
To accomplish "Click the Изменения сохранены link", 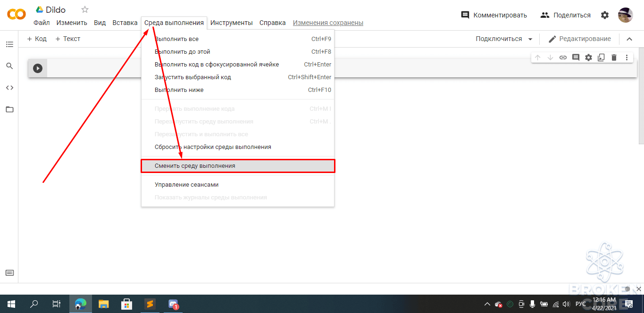I will 328,23.
